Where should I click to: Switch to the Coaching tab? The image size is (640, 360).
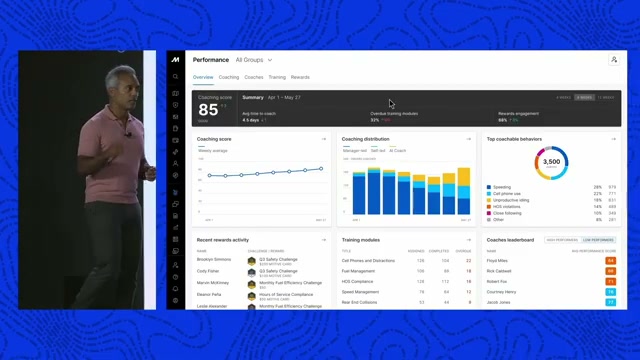pos(229,77)
